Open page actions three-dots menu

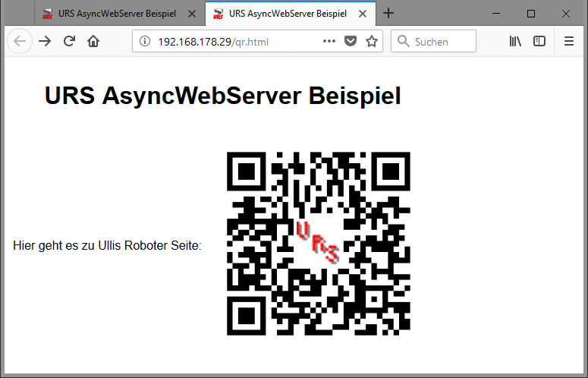(x=329, y=41)
